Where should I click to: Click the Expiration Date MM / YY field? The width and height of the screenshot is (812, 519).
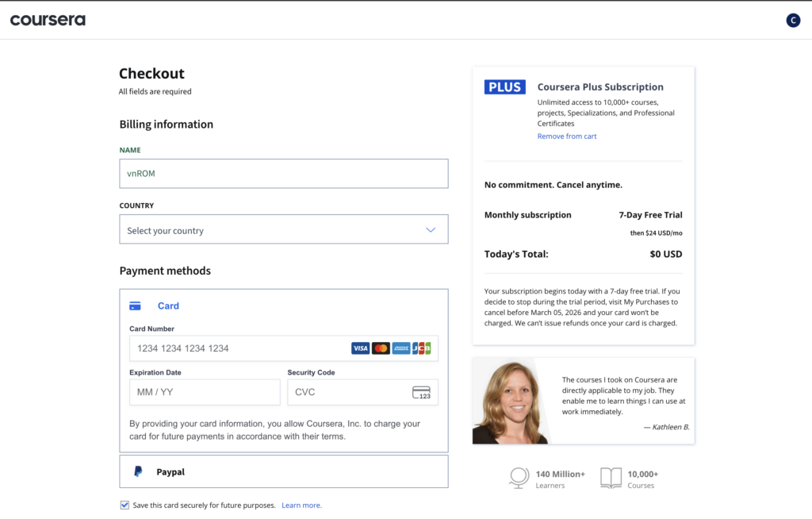pos(204,392)
